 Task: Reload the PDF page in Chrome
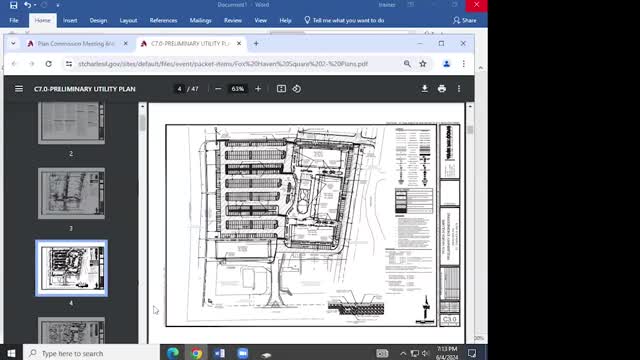pyautogui.click(x=49, y=64)
